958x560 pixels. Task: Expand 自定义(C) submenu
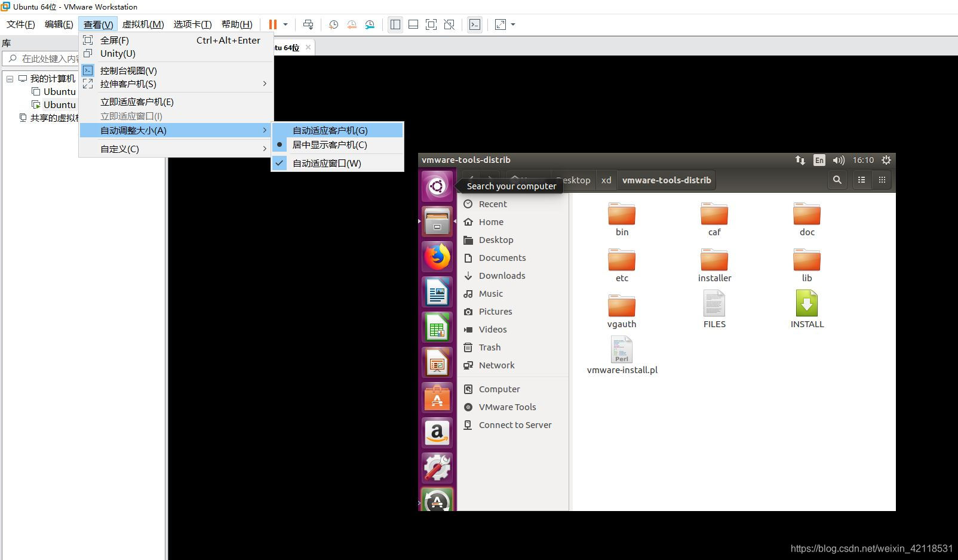[x=176, y=149]
